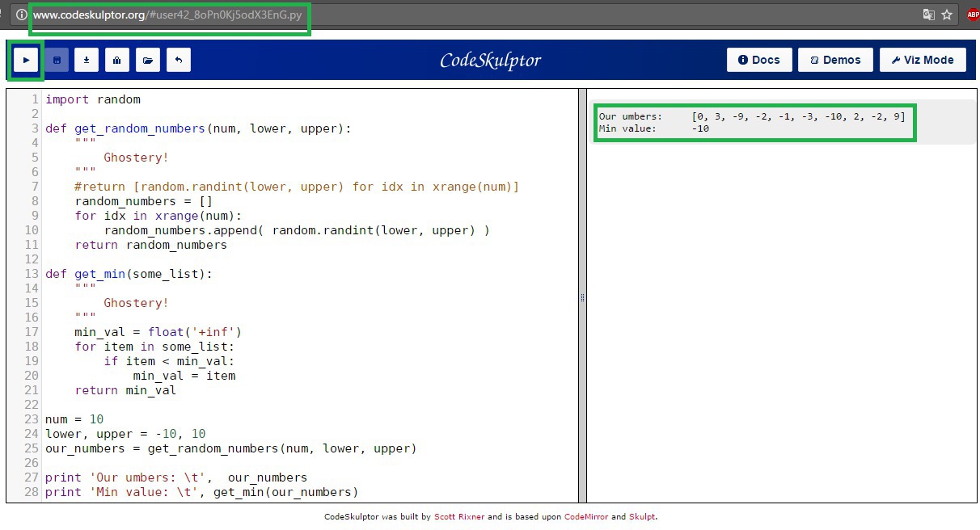This screenshot has width=980, height=530.
Task: Click the CodeSkulptor title text
Action: click(x=490, y=60)
